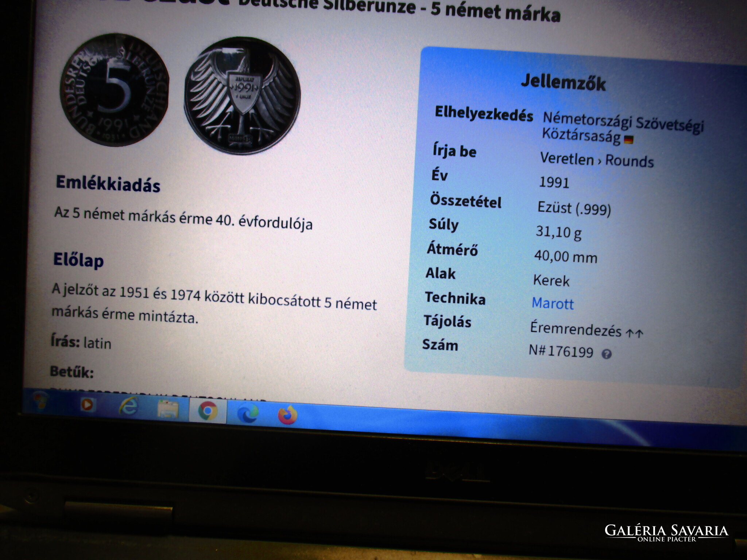Open File Explorer taskbar icon

click(168, 409)
